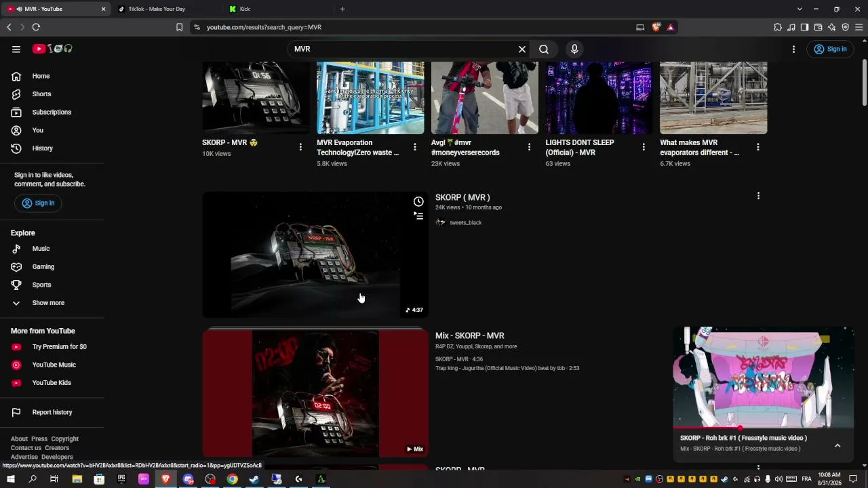Show tab search dropdown arrow
Screen dimensions: 868x488
click(x=800, y=9)
